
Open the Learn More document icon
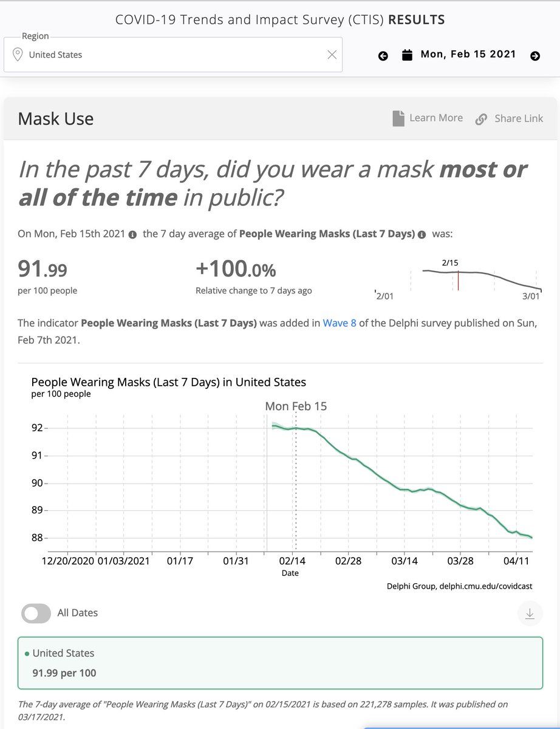[398, 118]
